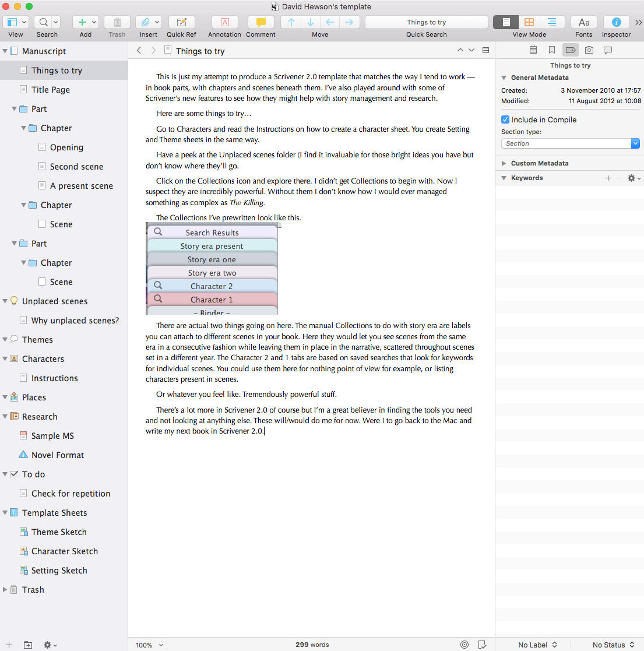
Task: Open the inspector Bookmarks tab
Action: tap(552, 50)
